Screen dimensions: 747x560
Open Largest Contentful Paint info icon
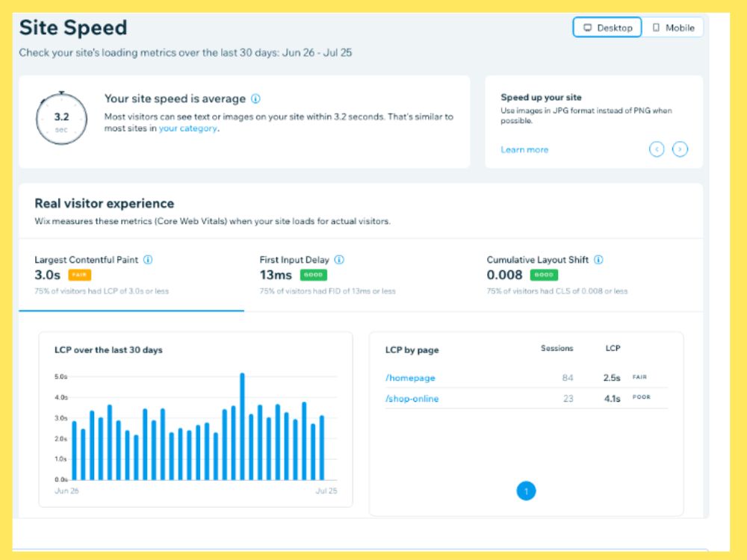(x=148, y=260)
